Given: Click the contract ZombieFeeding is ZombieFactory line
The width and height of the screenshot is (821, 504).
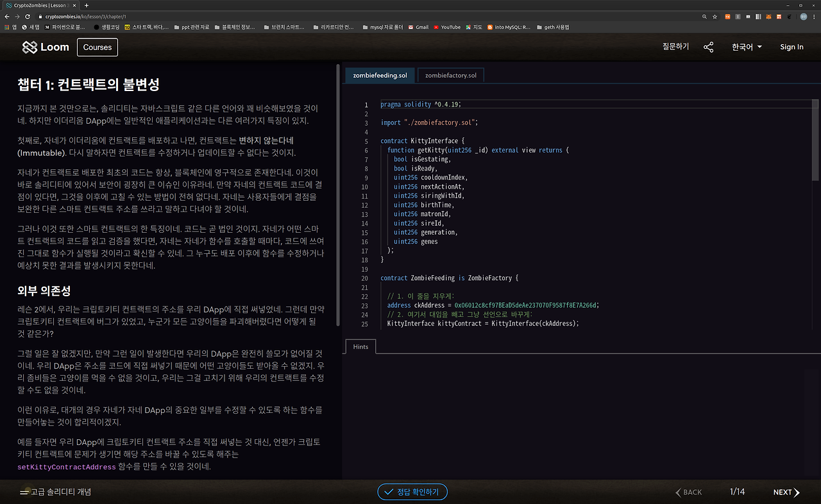Looking at the screenshot, I should [x=449, y=278].
